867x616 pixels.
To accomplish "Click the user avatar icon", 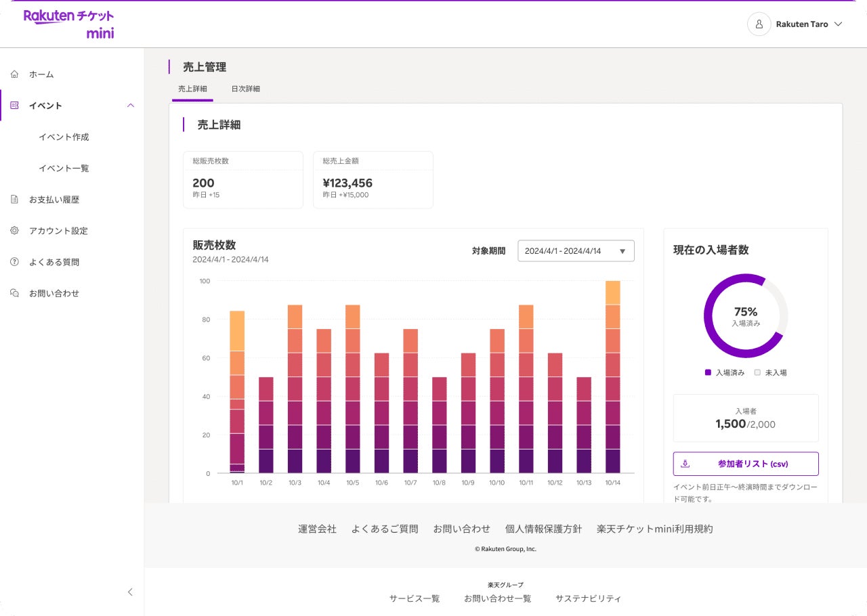I will tap(759, 24).
